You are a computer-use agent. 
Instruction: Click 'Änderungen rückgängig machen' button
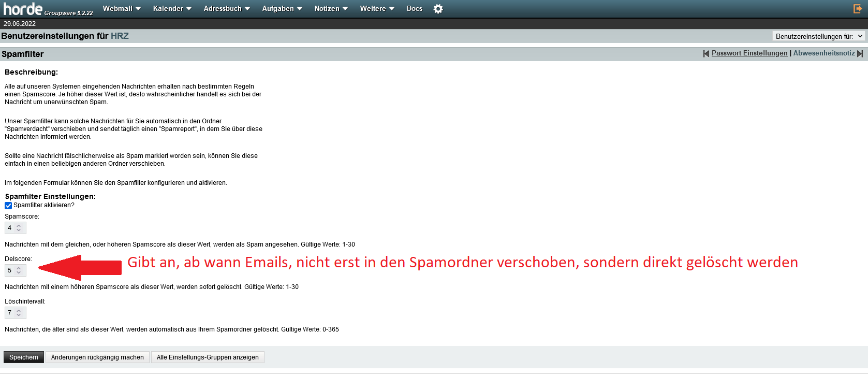(x=97, y=357)
